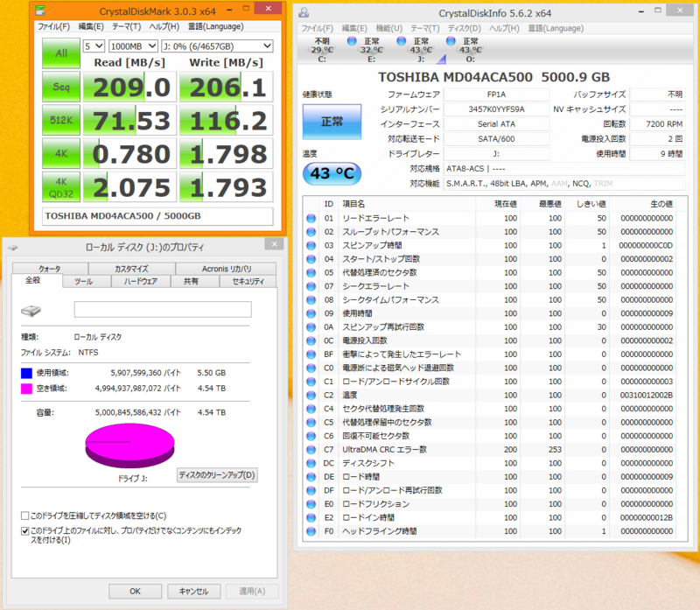Screen dimensions: 700x610
Task: Select disk E: status icon at 32 °C
Action: [352, 41]
